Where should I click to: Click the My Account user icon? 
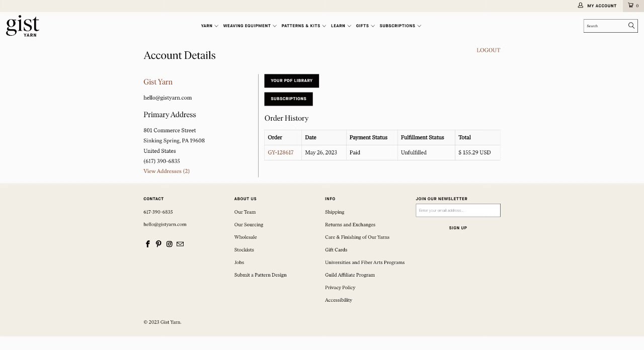coord(581,6)
